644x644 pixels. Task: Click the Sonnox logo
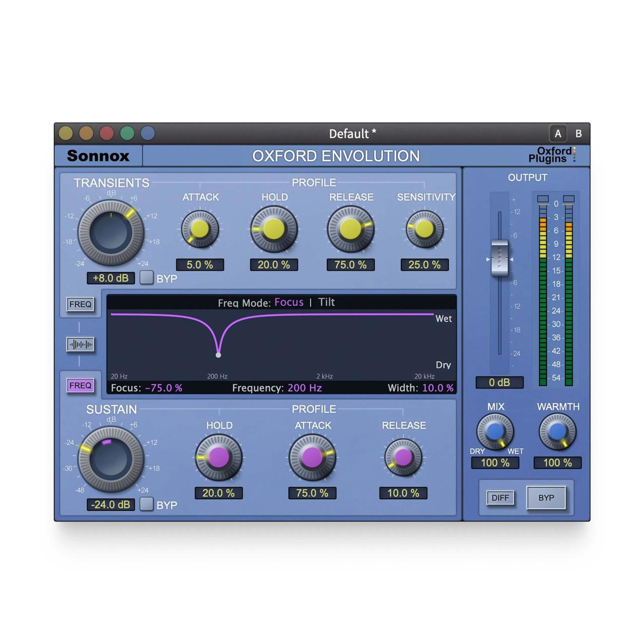coord(98,156)
